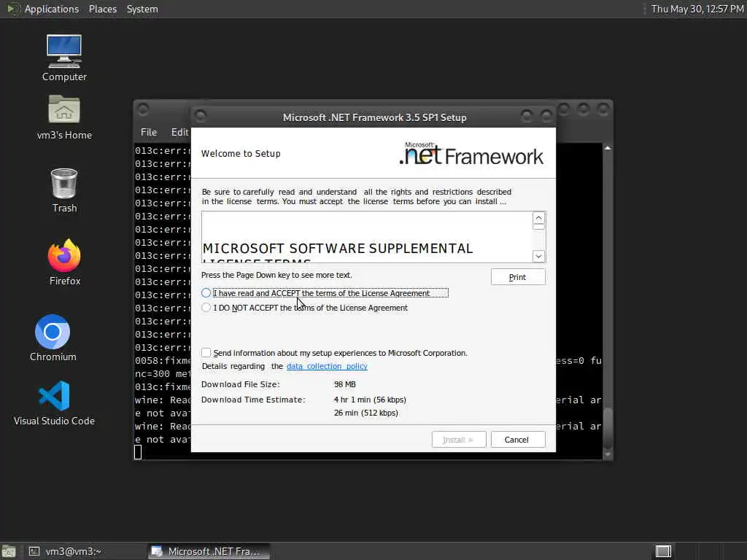Enable sending setup information to Microsoft
The height and width of the screenshot is (560, 747).
point(206,352)
